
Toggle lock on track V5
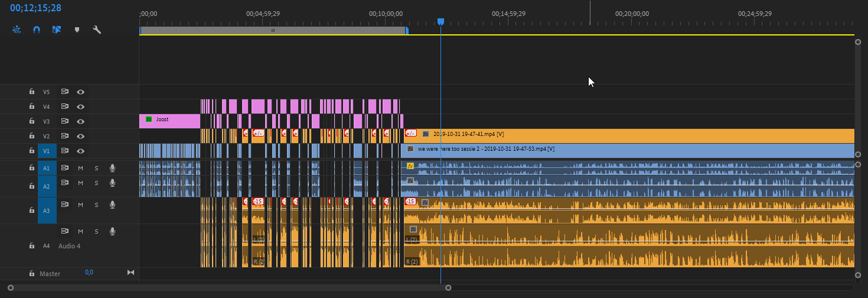(x=32, y=92)
